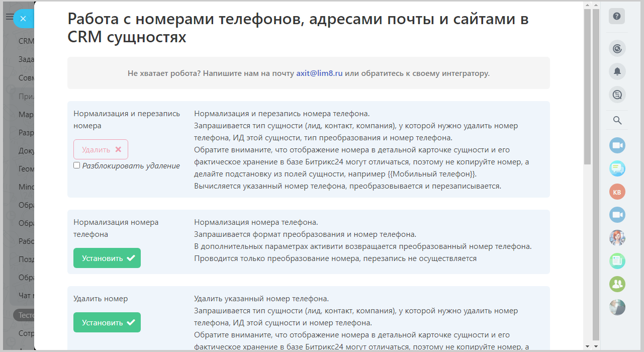Viewport: 644px width, 352px height.
Task: Open Геом… item in left menu
Action: click(x=26, y=169)
